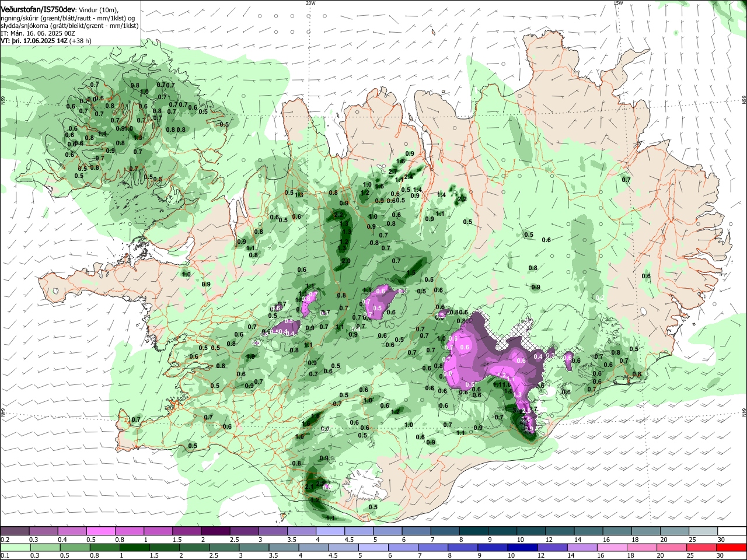Screen dimensions: 747x560
Task: Click the snow legend swatch between 4 and 4.5
Action: click(330, 531)
